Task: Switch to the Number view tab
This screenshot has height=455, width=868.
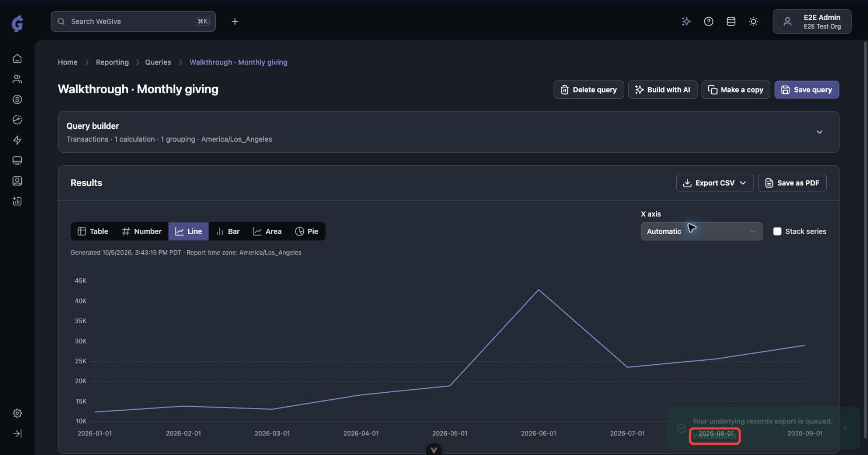Action: tap(142, 231)
